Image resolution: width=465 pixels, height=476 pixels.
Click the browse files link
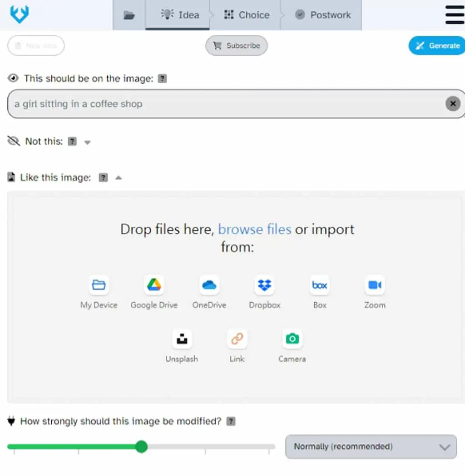coord(254,230)
